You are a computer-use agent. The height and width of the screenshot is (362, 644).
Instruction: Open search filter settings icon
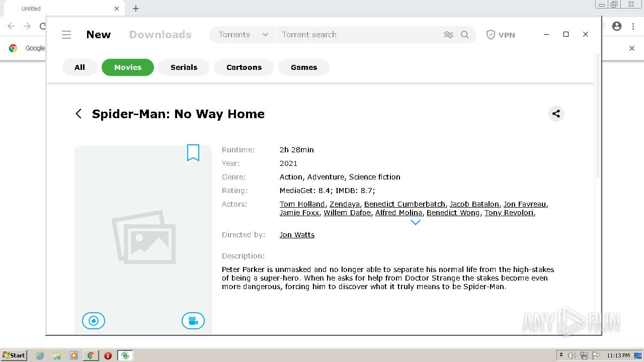coord(448,35)
